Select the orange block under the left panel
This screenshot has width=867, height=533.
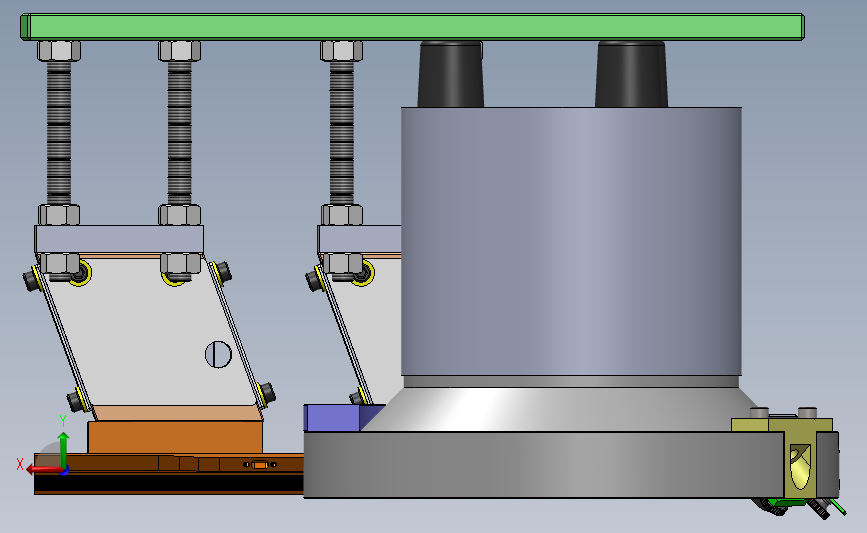[175, 437]
